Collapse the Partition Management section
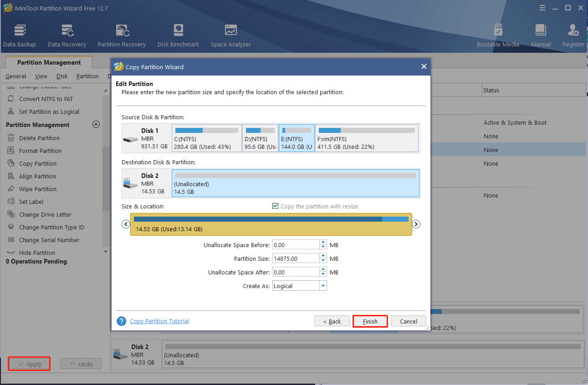 [96, 124]
